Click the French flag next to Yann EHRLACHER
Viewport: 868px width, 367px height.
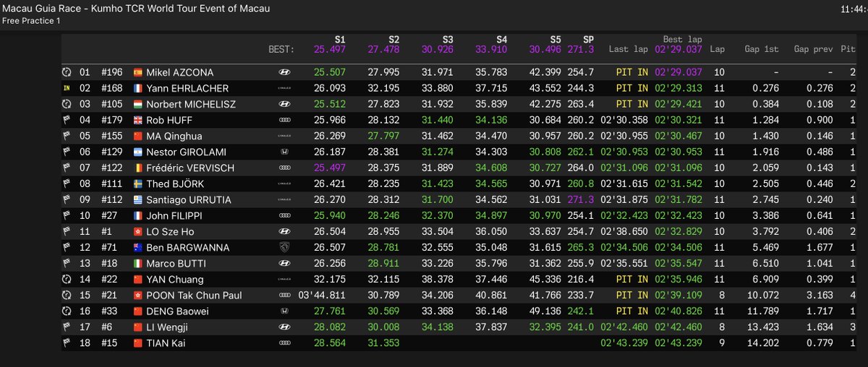138,89
